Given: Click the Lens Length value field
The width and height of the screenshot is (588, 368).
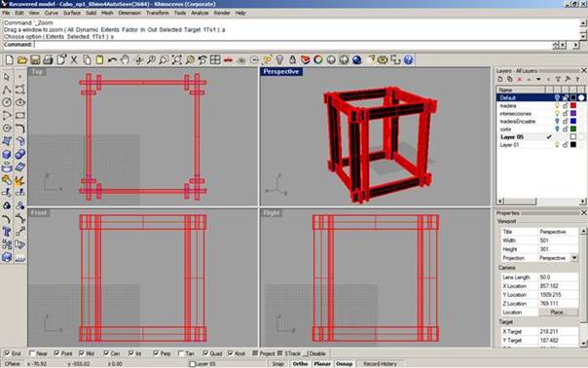Looking at the screenshot, I should coord(558,277).
